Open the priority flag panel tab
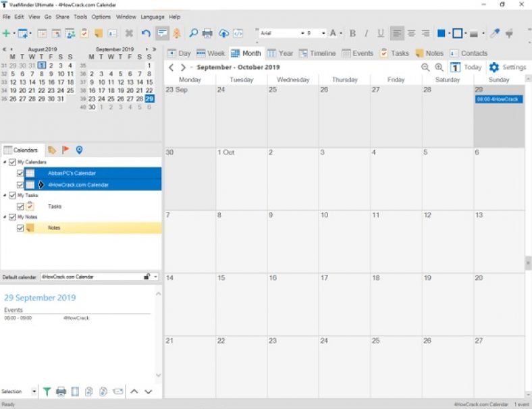The height and width of the screenshot is (409, 532). (65, 150)
